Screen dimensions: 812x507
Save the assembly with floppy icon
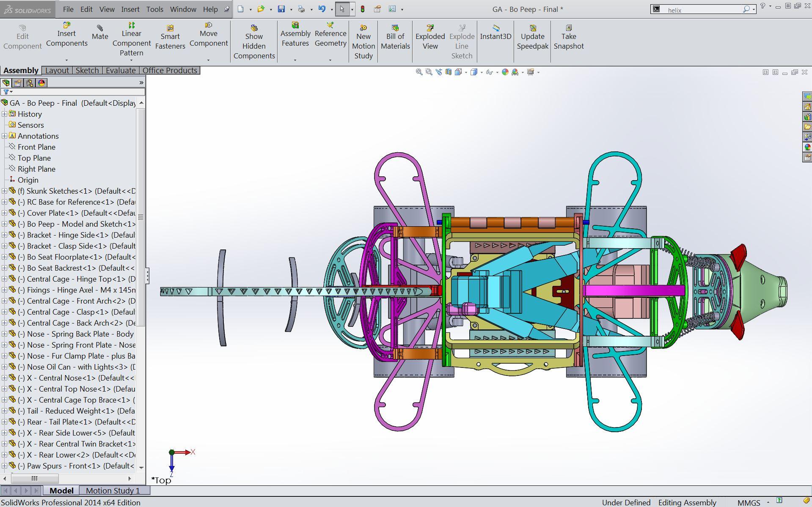coord(281,9)
